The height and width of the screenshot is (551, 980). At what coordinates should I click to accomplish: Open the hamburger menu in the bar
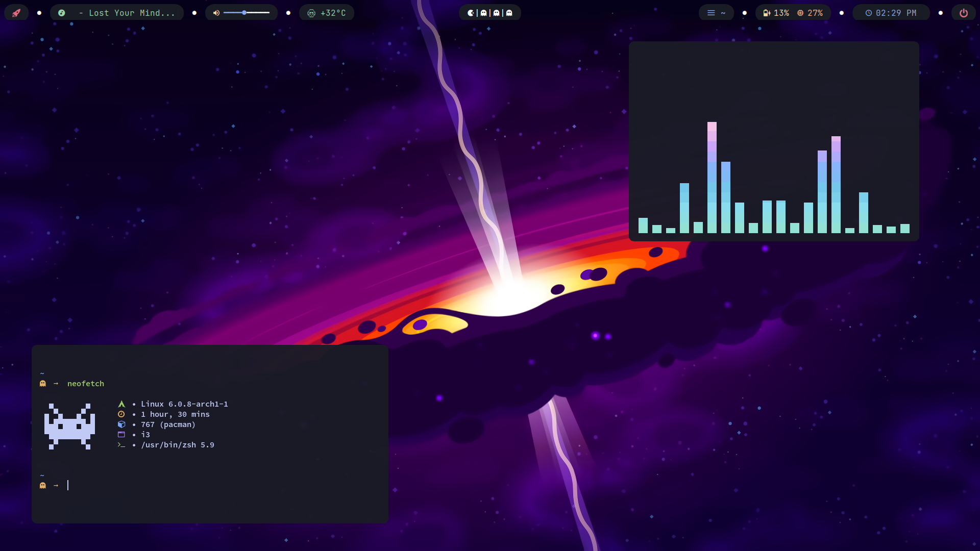click(711, 13)
